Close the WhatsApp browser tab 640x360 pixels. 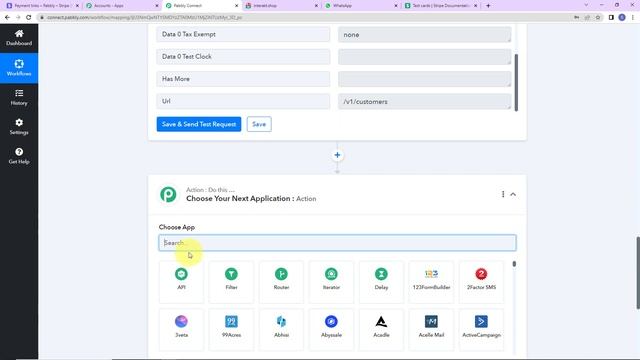coord(396,6)
